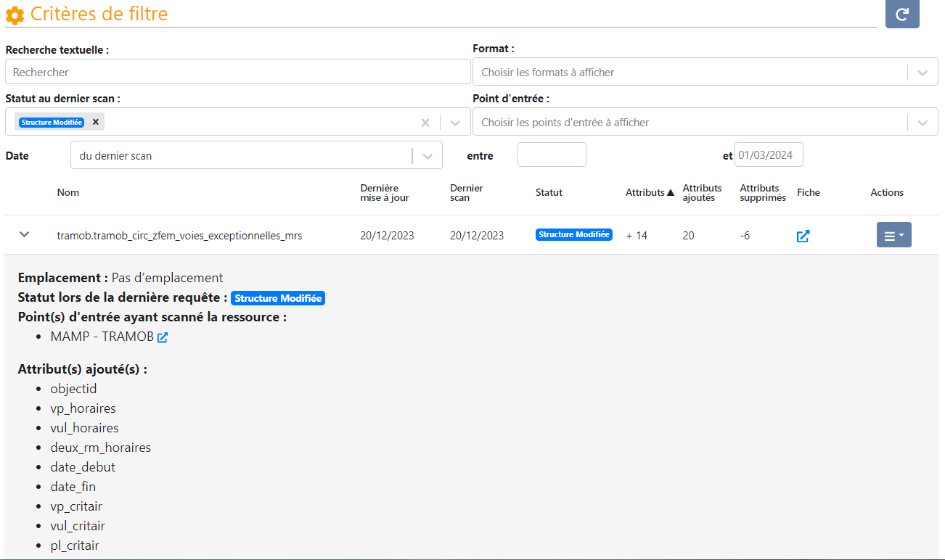Click the -6 removed attributes value

pos(745,236)
